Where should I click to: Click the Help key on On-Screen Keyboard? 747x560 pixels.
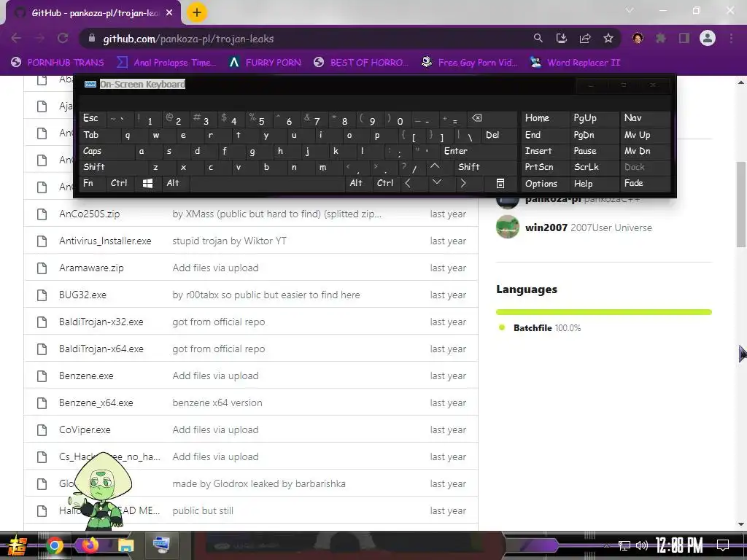pos(594,183)
